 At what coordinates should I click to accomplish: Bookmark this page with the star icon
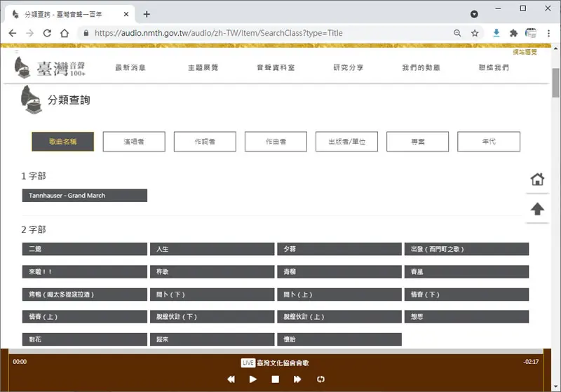[x=475, y=33]
